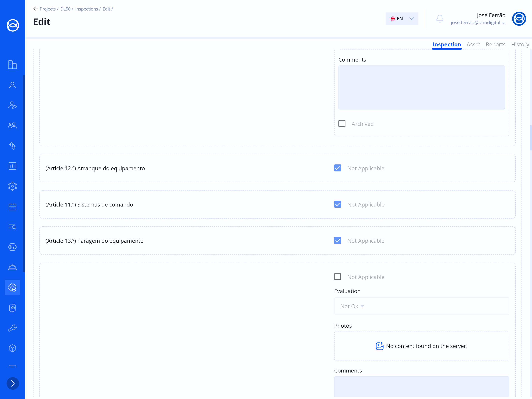532x399 pixels.
Task: Click the search list sidebar icon
Action: coord(12,227)
